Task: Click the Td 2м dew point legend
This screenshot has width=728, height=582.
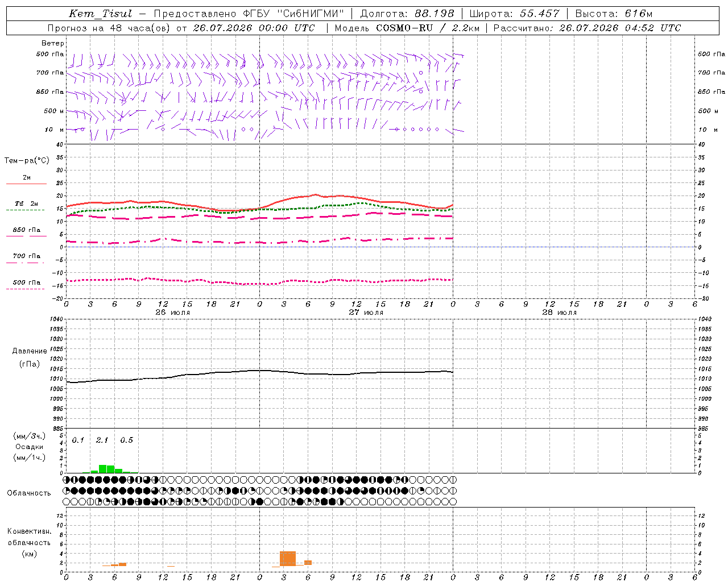Action: tap(26, 206)
